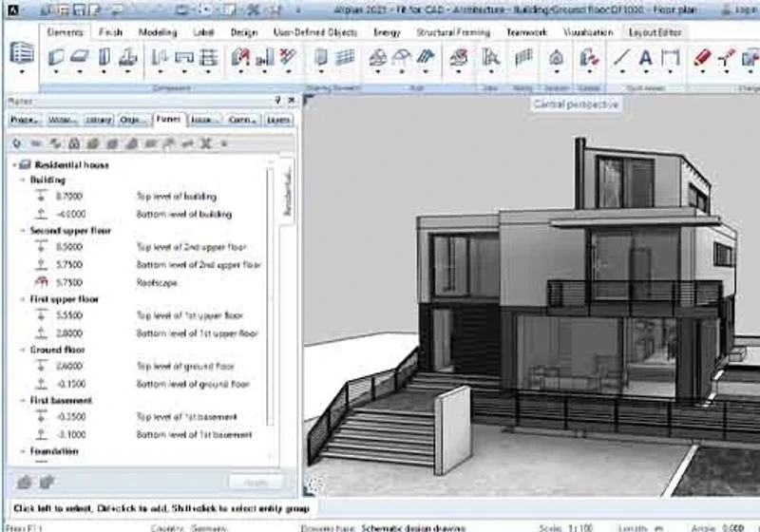This screenshot has width=760, height=532.
Task: Click the greyed Apply button in the palette
Action: [256, 482]
